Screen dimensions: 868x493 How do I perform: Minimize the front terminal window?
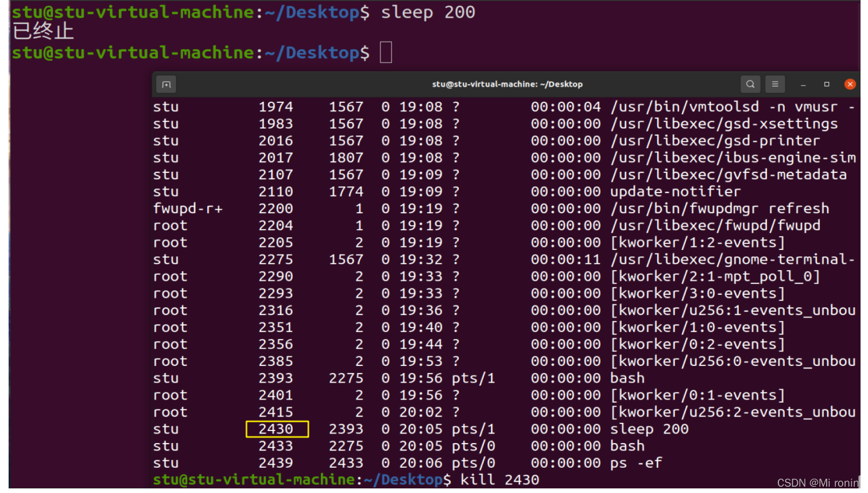tap(803, 84)
